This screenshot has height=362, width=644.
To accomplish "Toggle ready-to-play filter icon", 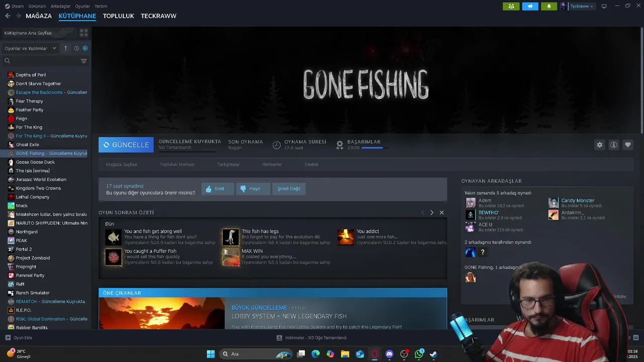I will pos(85,48).
